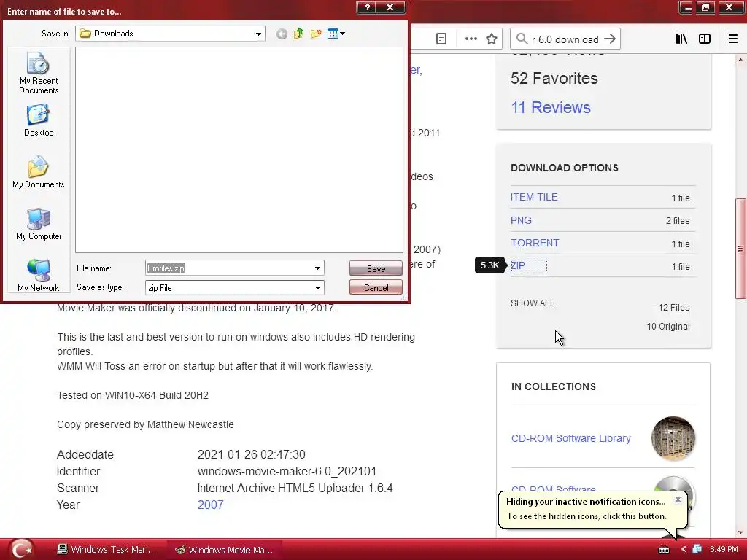The height and width of the screenshot is (560, 747).
Task: Toggle reader view in browser address bar
Action: (x=441, y=39)
